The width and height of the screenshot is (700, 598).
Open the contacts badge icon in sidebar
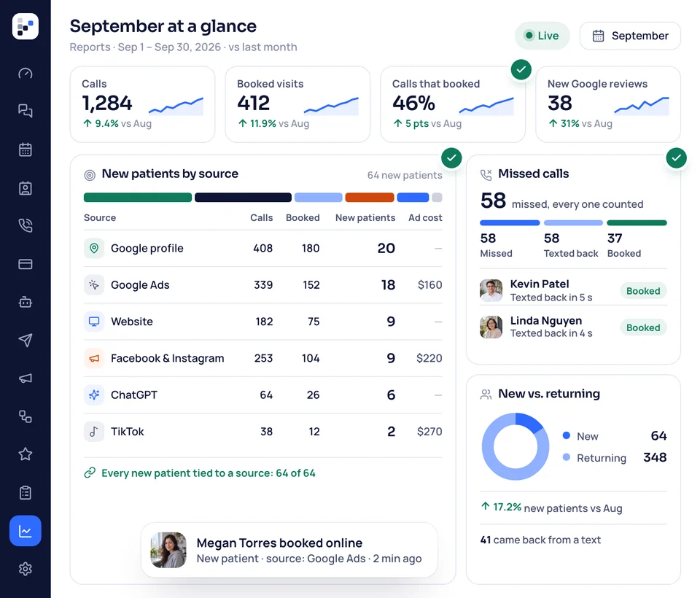[26, 188]
